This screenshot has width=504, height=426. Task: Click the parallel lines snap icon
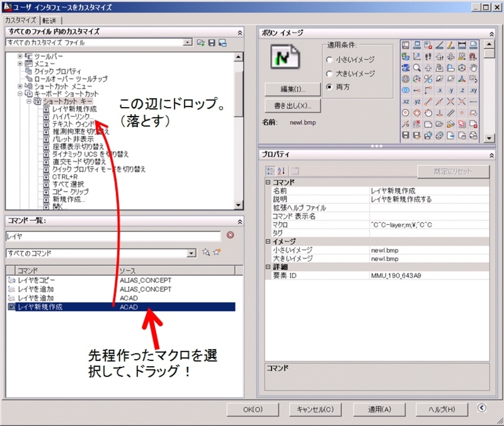(450, 113)
